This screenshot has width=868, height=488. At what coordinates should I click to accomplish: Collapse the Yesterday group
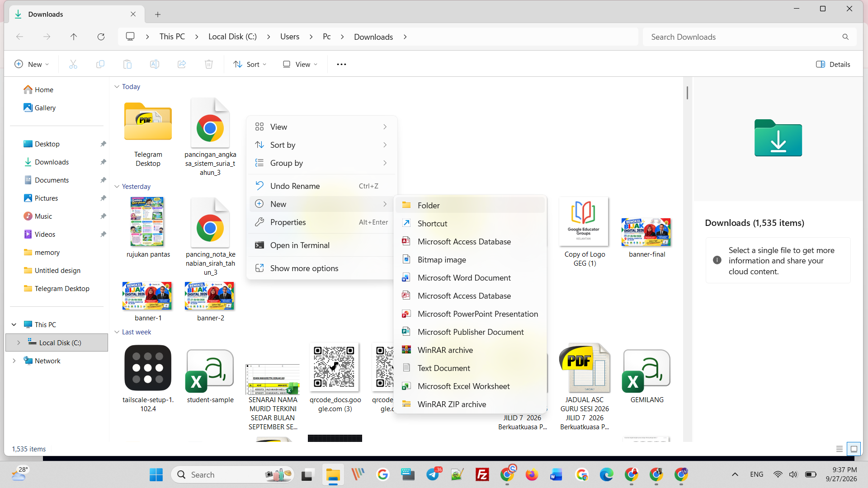(117, 186)
